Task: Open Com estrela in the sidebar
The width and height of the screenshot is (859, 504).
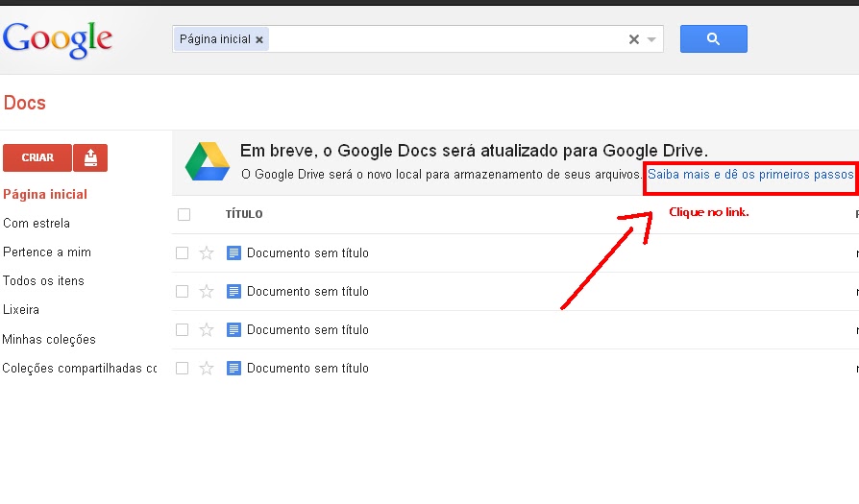Action: click(37, 224)
